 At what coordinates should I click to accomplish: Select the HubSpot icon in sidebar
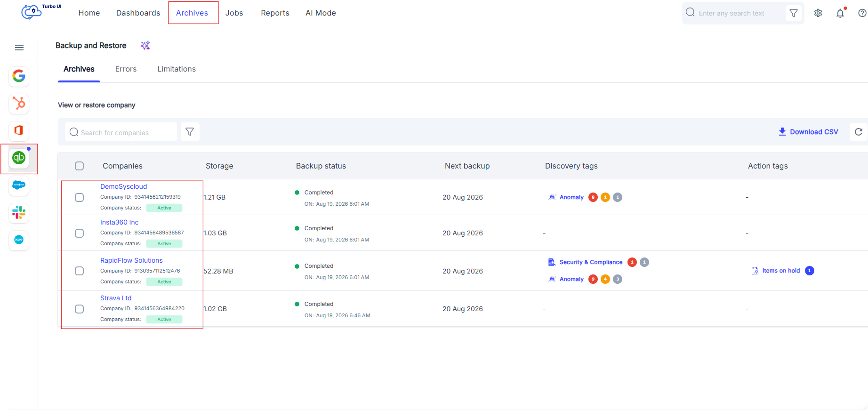(x=19, y=104)
